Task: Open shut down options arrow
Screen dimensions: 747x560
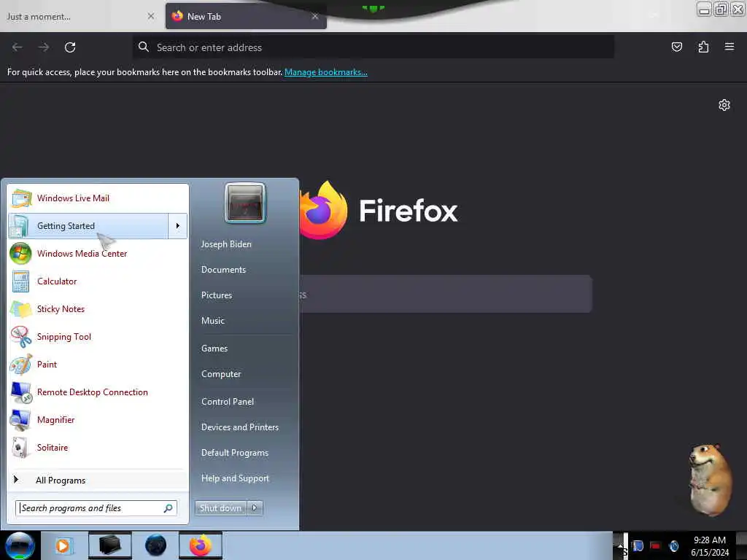Action: coord(255,508)
